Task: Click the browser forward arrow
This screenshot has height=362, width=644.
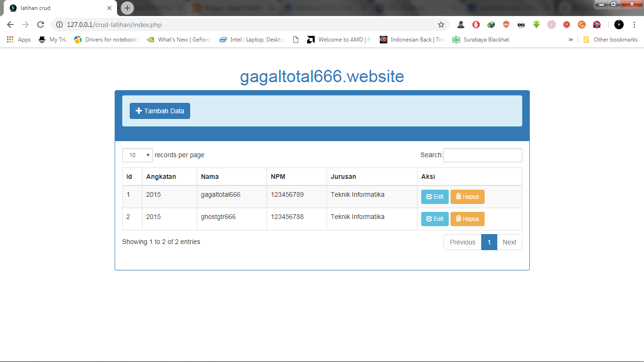Action: click(x=25, y=25)
